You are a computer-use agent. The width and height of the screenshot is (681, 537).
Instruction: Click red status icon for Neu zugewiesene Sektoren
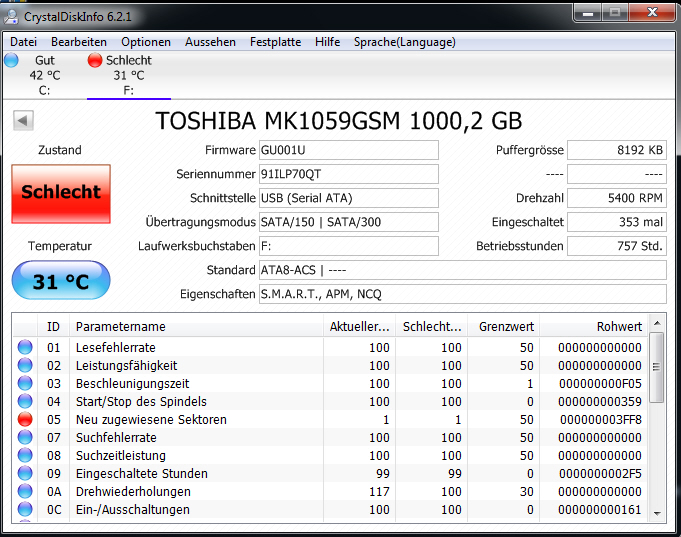coord(25,419)
